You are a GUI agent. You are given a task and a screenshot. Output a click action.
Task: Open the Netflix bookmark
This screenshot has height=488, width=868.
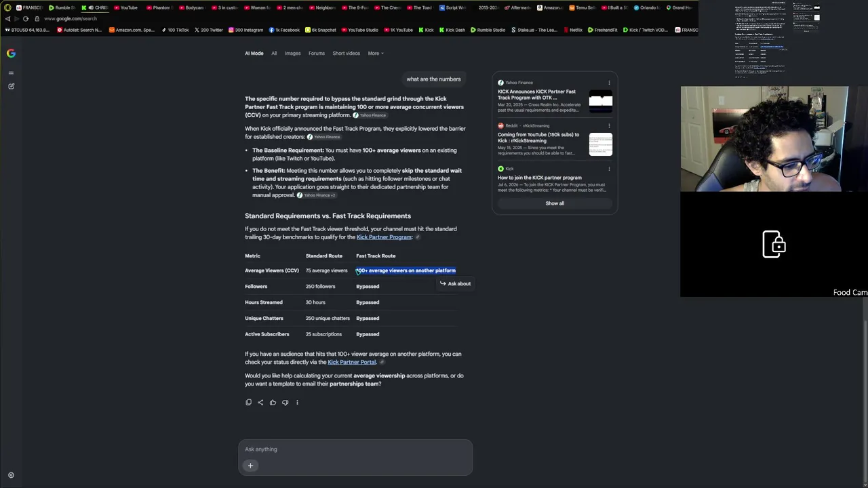tap(572, 30)
